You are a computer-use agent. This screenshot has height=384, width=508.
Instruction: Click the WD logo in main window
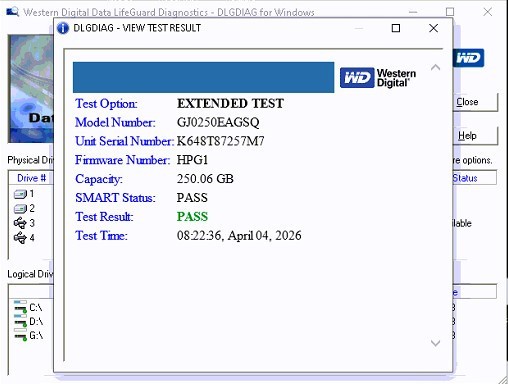[468, 58]
